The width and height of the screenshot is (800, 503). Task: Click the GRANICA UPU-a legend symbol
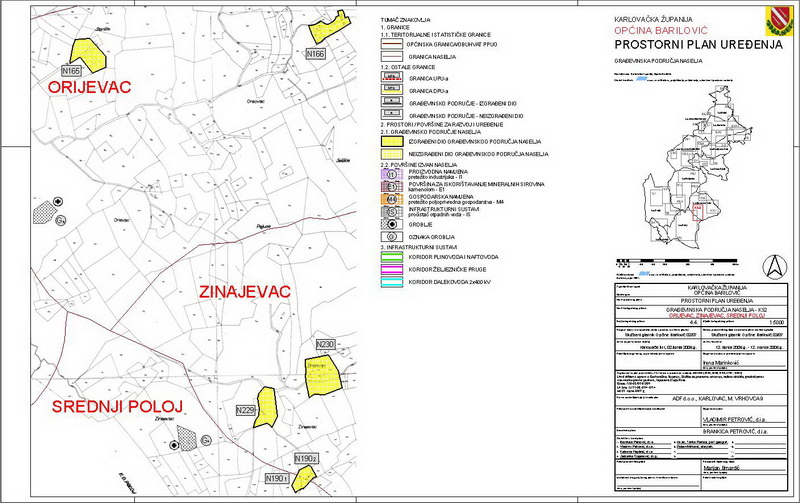391,78
